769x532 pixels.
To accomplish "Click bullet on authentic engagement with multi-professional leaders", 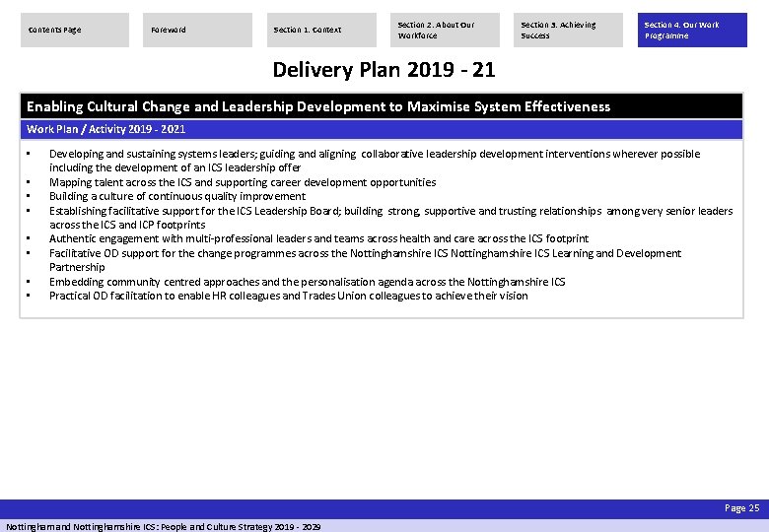I will point(318,238).
